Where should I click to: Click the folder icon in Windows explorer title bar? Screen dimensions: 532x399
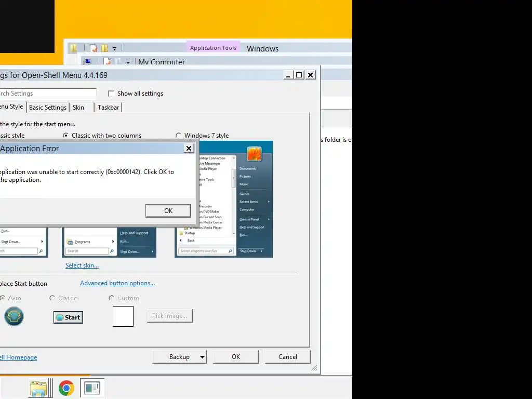(x=73, y=48)
